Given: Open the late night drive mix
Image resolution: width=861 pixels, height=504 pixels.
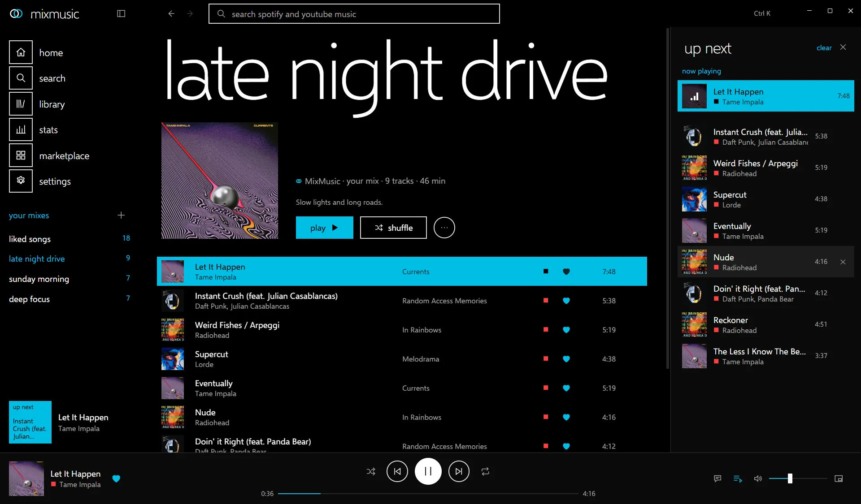Looking at the screenshot, I should 70,258.
